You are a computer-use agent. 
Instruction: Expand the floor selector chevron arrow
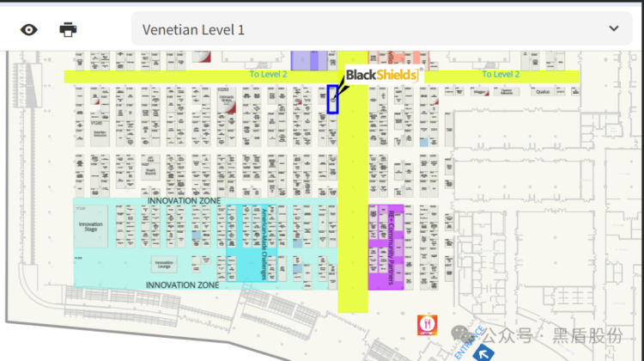pyautogui.click(x=612, y=29)
